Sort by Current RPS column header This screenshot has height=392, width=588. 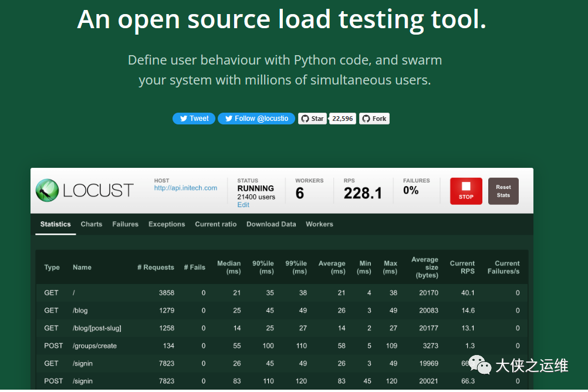point(462,268)
